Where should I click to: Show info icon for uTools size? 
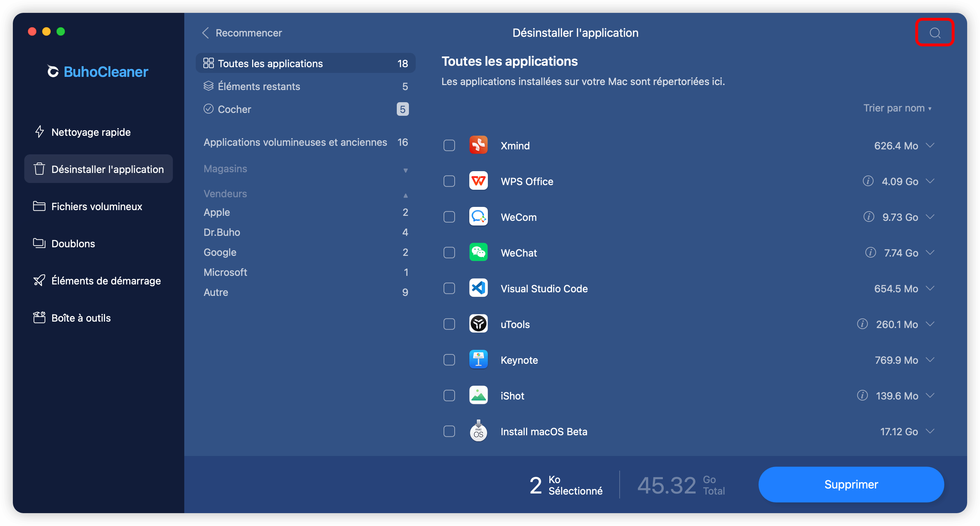point(862,324)
